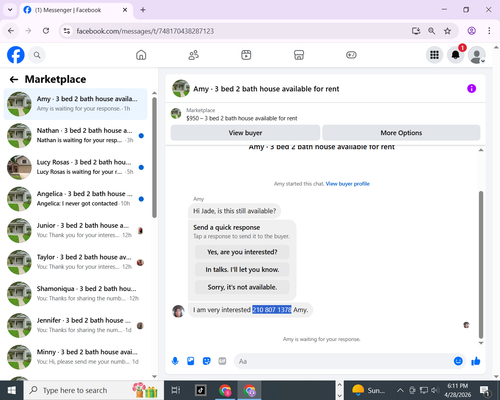Click the chat message area scrollbar
Viewport: 500px width, 400px height.
pos(481,264)
